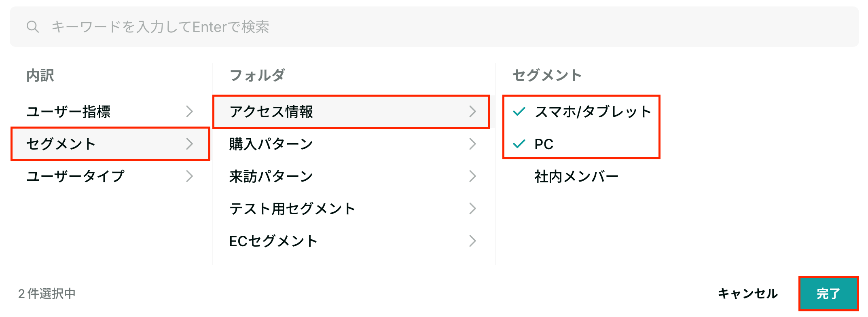Uncheck the PC segment option

(581, 144)
